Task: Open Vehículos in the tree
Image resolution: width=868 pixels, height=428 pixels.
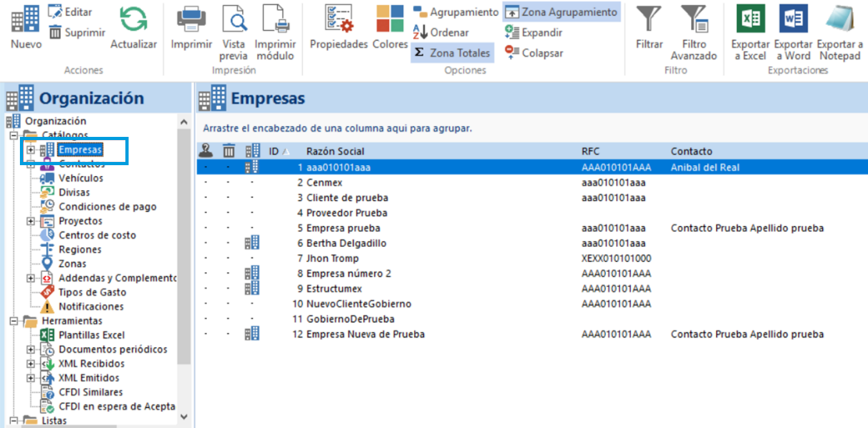Action: point(80,178)
